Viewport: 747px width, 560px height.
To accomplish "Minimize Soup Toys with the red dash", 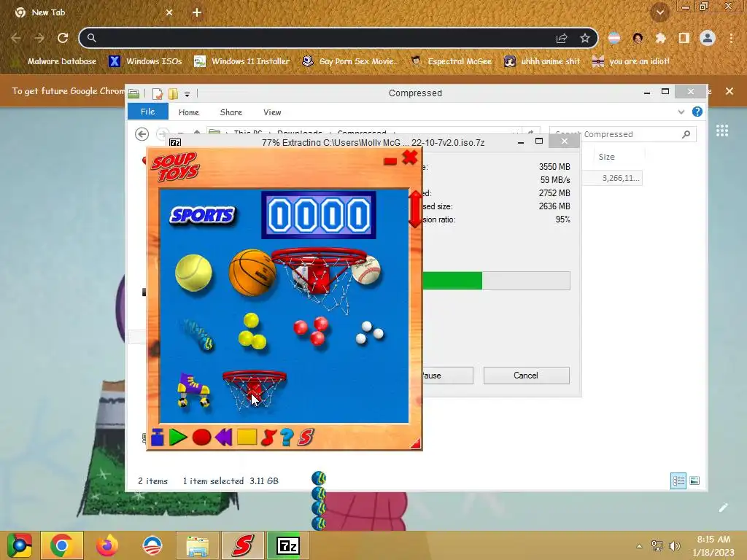I will tap(390, 161).
